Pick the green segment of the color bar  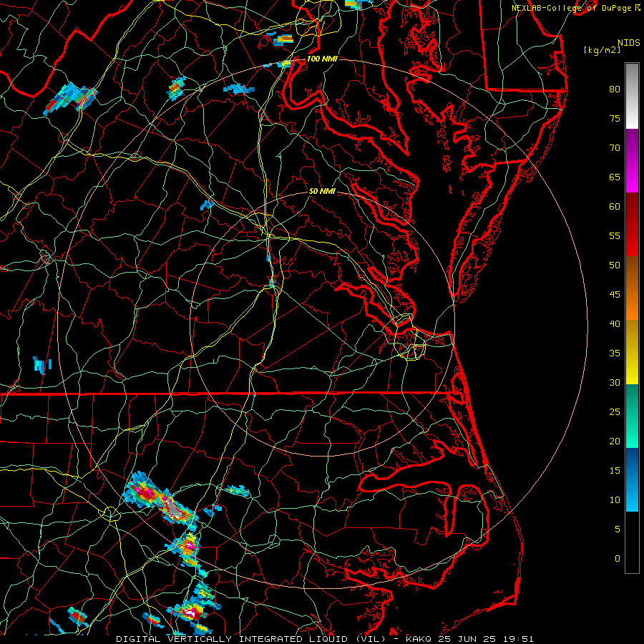pos(632,416)
